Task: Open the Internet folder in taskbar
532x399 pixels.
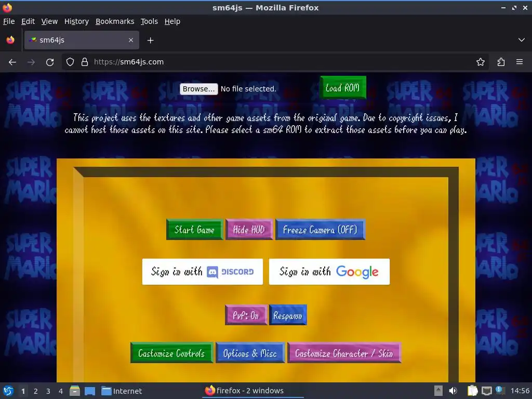Action: pyautogui.click(x=122, y=391)
